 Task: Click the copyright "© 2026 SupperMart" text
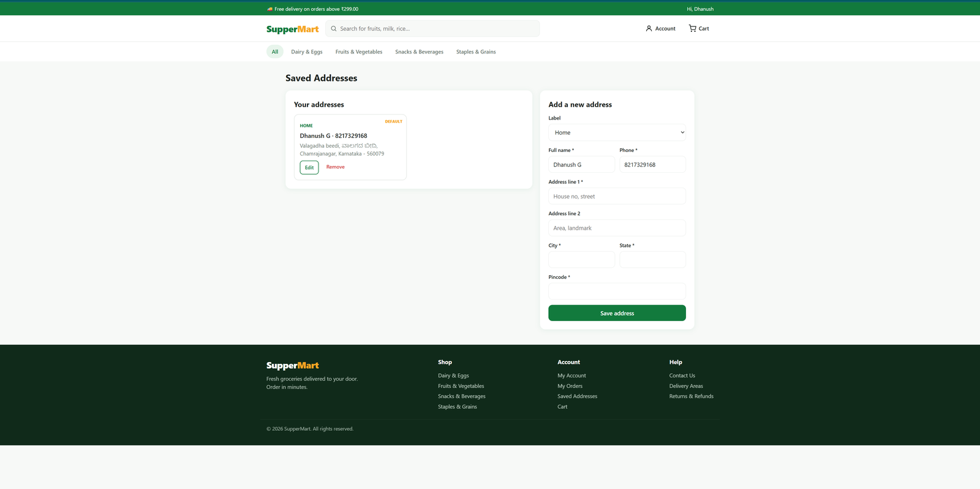(x=310, y=429)
